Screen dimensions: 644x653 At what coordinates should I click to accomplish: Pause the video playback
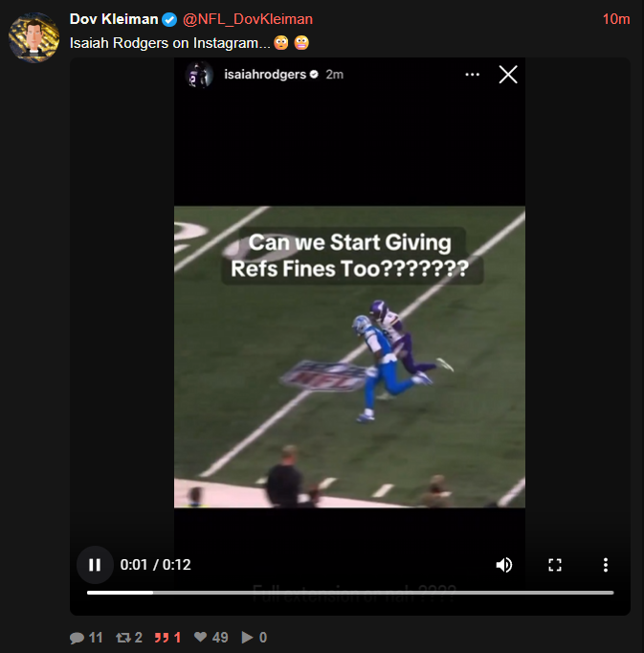[x=95, y=565]
